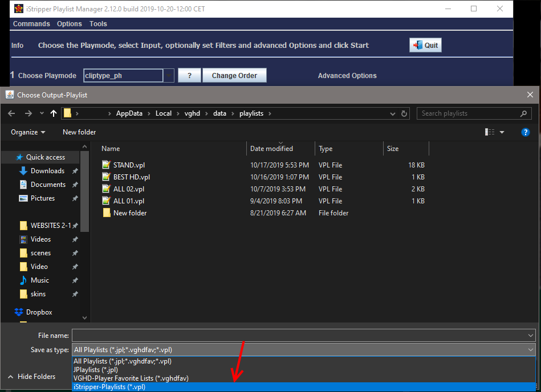Click the Quit button
Viewport: 541px width, 392px height.
[x=425, y=46]
